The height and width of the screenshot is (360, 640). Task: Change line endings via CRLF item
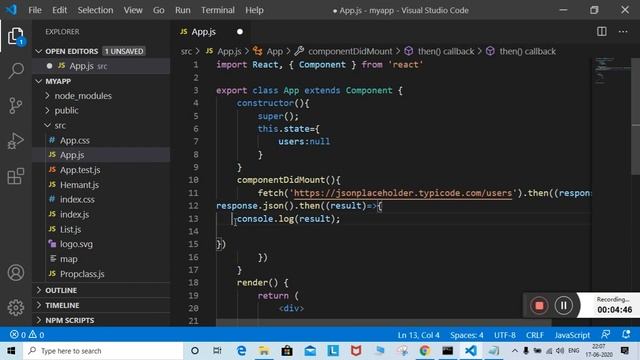535,335
